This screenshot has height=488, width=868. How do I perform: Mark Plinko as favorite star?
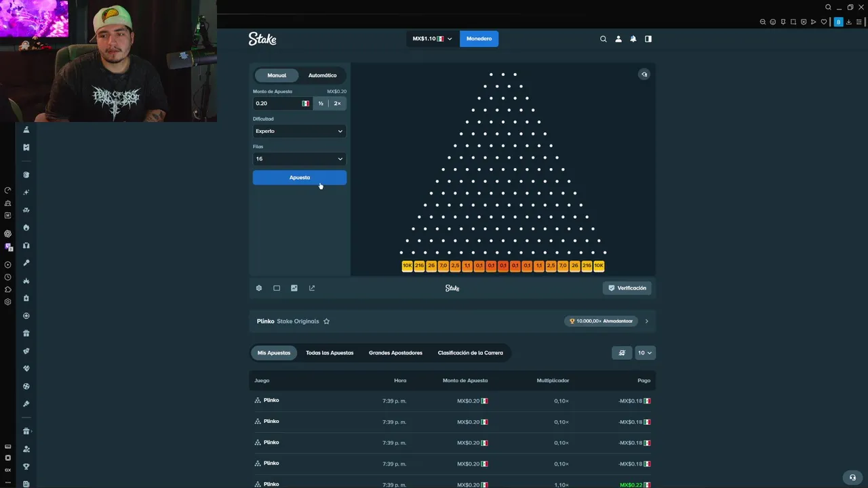tap(326, 321)
